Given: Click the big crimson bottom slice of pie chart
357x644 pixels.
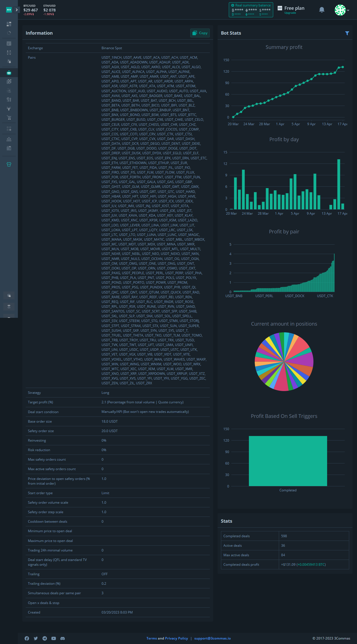Looking at the screenshot, I should point(282,380).
